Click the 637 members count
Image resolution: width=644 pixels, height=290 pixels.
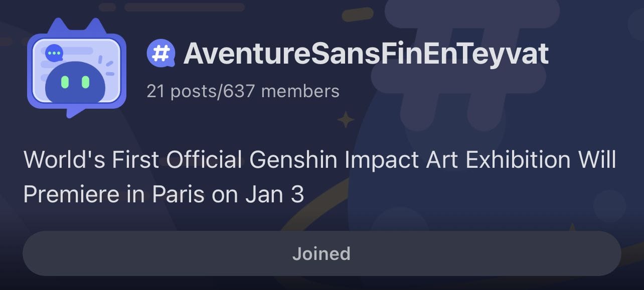click(281, 91)
